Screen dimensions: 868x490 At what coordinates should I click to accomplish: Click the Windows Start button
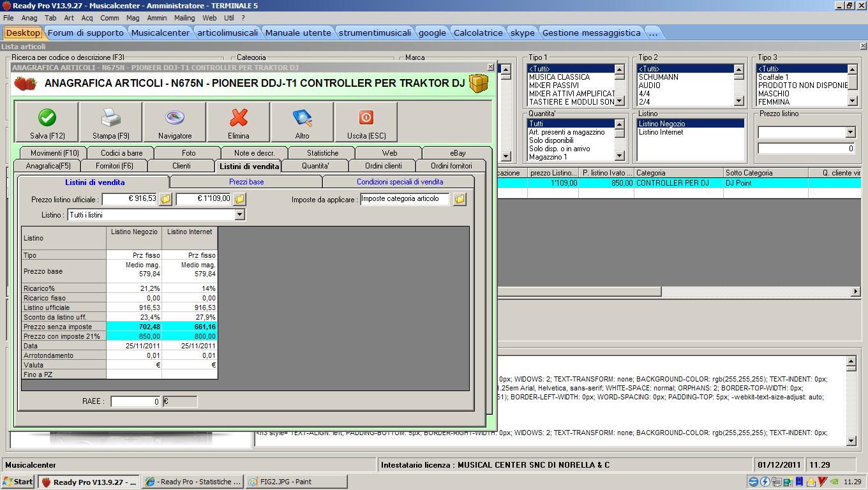(x=18, y=482)
